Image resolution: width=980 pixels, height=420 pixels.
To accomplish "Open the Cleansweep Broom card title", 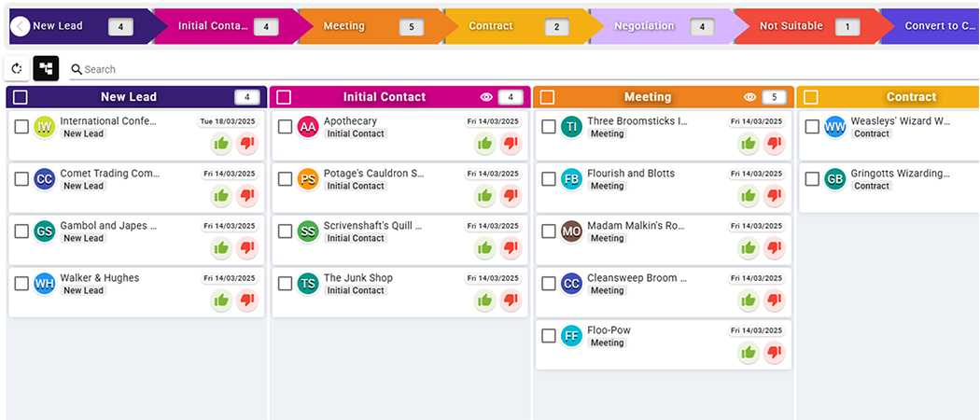I will click(x=637, y=278).
